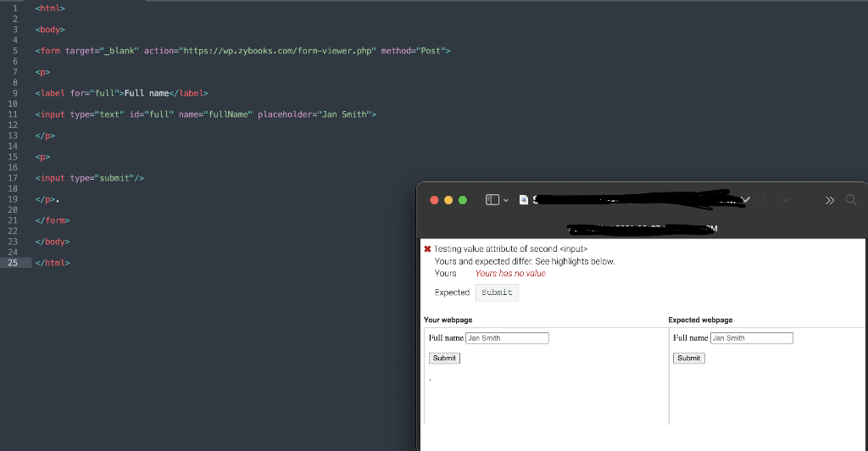Image resolution: width=868 pixels, height=451 pixels.
Task: Click the closing </body> tag on line 23
Action: click(53, 242)
